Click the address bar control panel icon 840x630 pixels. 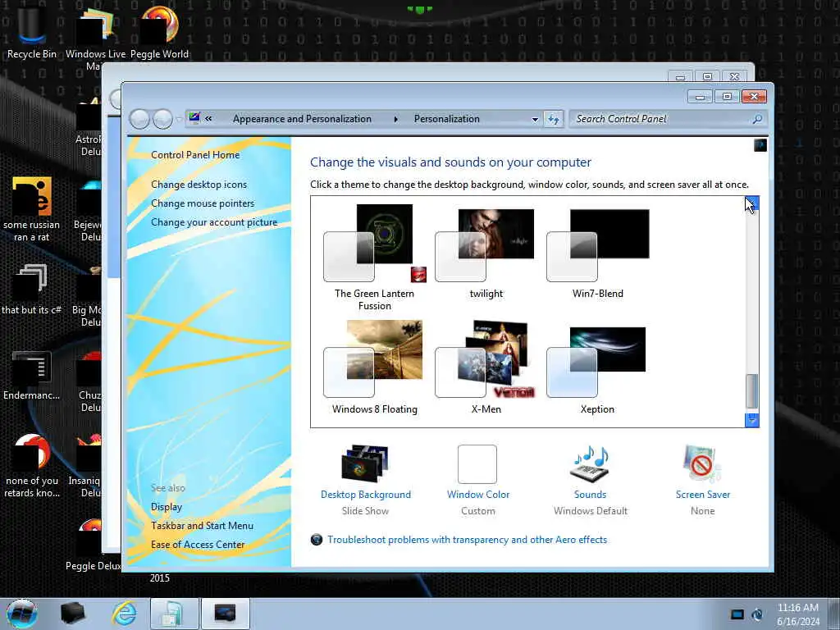(x=194, y=118)
